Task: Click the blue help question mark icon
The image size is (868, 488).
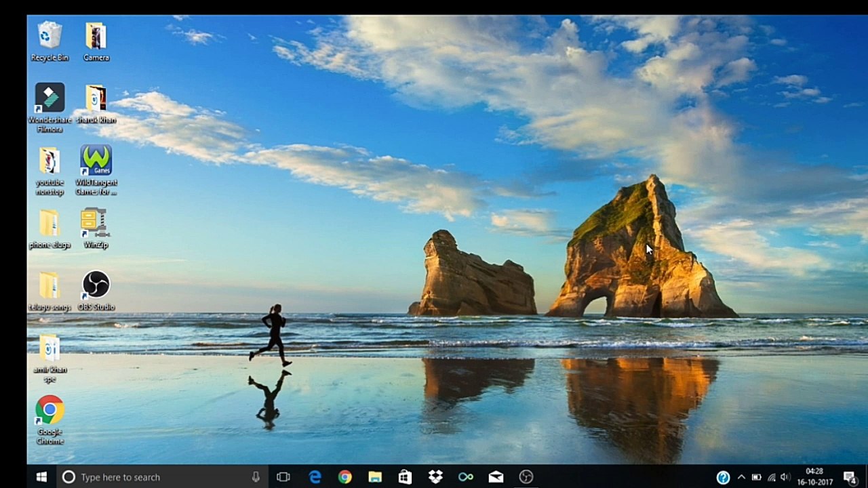Action: pyautogui.click(x=723, y=477)
